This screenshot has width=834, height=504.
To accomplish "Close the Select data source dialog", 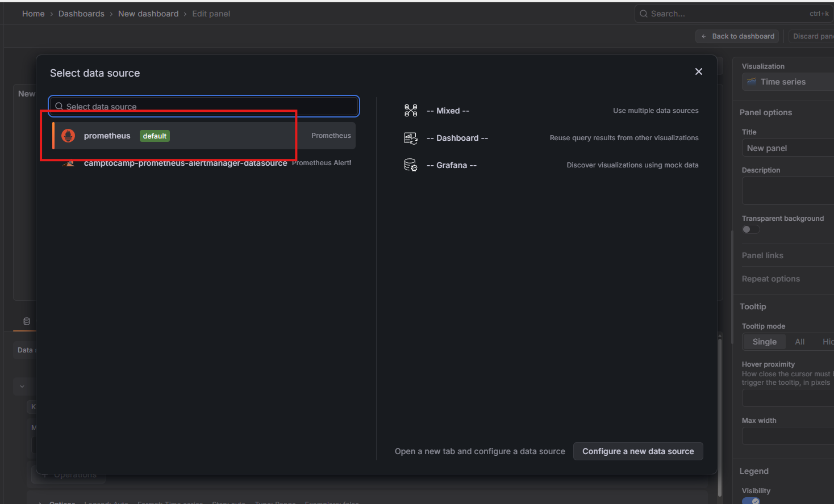I will [x=698, y=72].
